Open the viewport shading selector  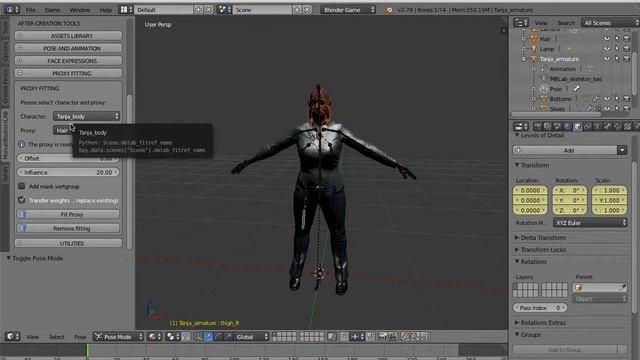point(154,336)
